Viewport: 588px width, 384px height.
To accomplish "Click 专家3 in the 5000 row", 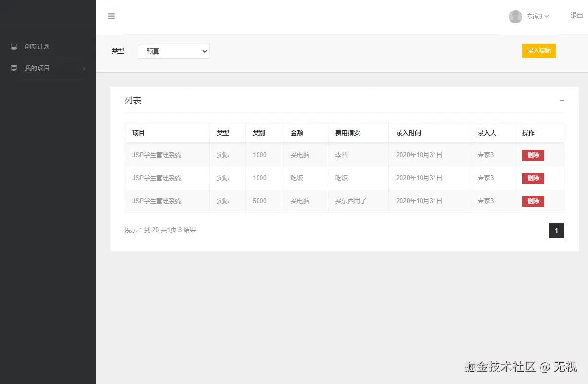I will 485,201.
